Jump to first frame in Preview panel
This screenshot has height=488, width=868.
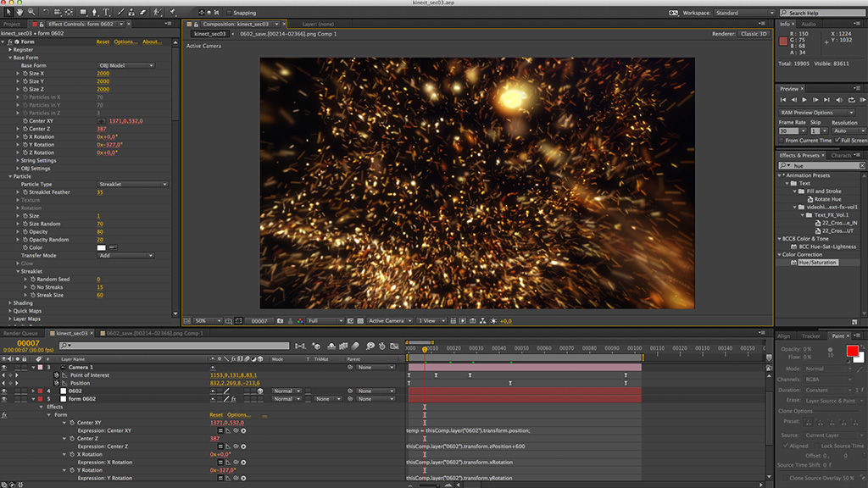coord(782,100)
